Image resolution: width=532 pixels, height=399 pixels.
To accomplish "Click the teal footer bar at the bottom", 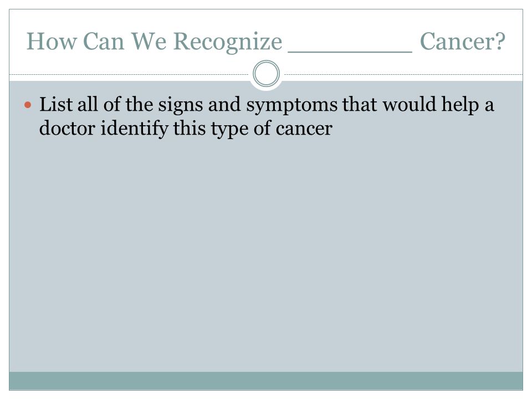I will (x=266, y=381).
